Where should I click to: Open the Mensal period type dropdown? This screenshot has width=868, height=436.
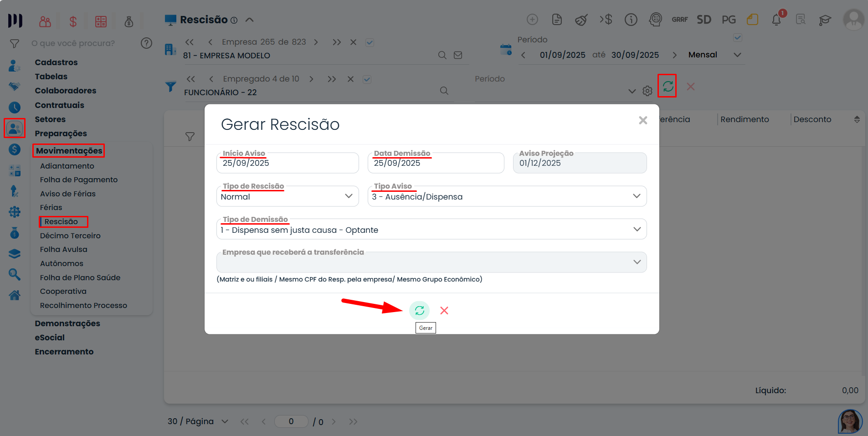[x=714, y=55]
